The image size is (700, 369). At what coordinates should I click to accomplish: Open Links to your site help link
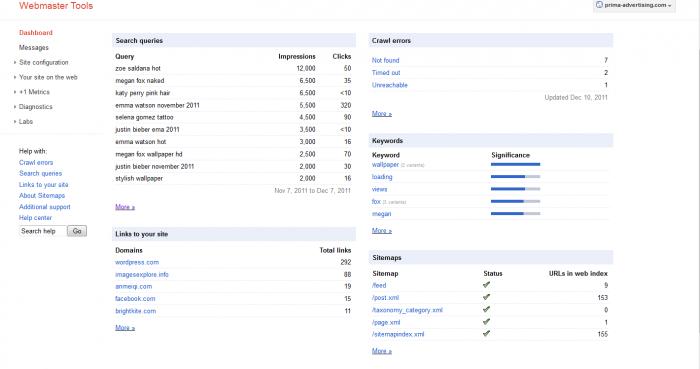[43, 184]
